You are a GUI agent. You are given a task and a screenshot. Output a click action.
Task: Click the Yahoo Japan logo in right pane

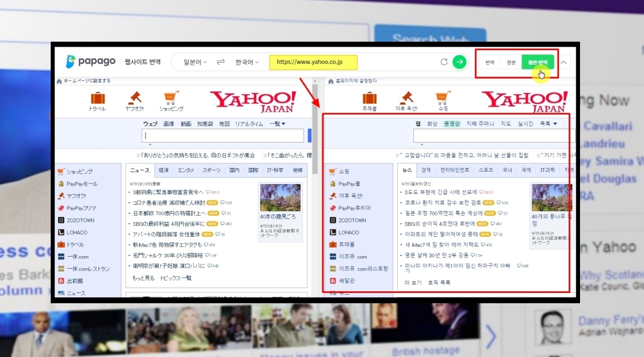pos(525,101)
